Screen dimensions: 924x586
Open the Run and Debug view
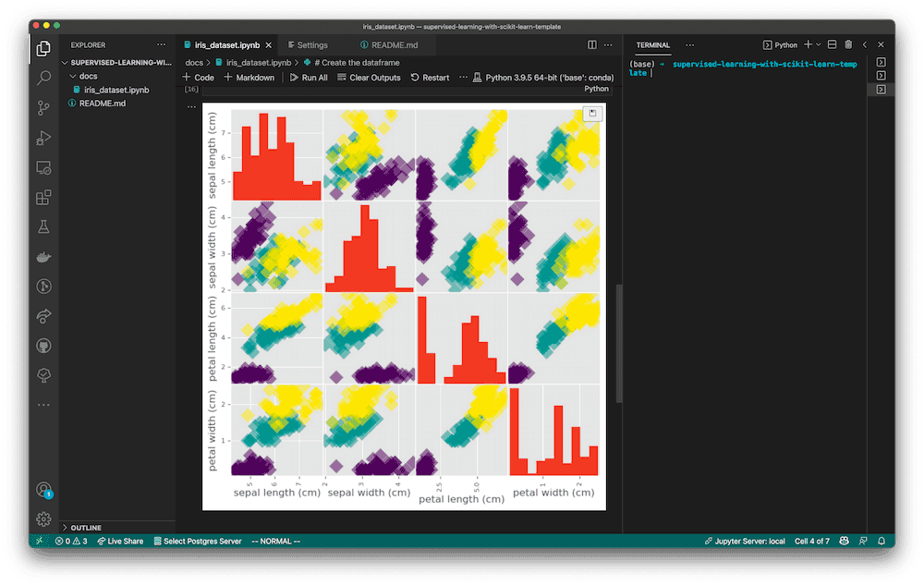[x=43, y=138]
